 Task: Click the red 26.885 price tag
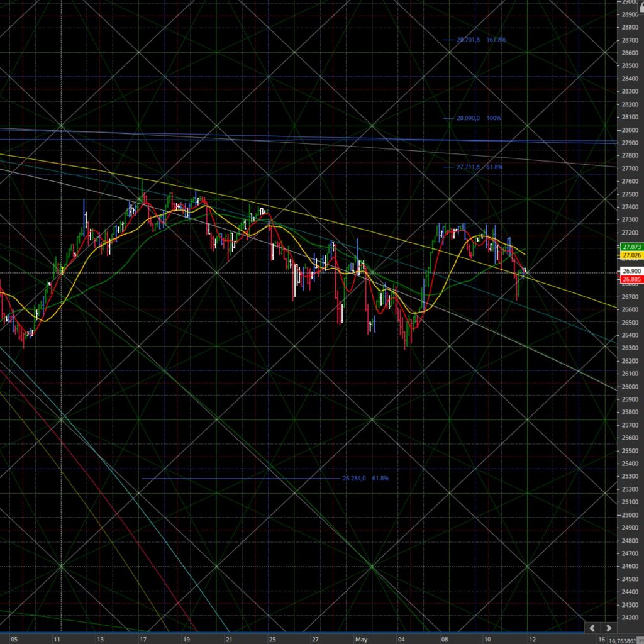coord(631,280)
